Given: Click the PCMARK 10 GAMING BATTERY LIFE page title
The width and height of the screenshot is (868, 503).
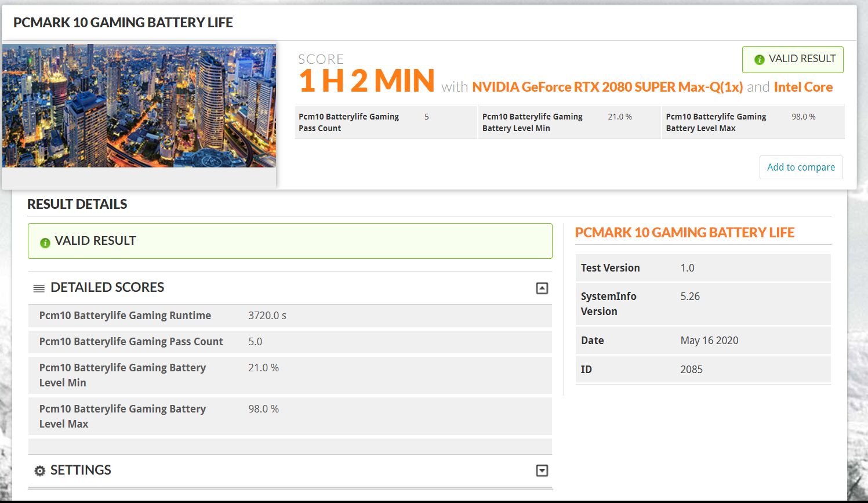Looking at the screenshot, I should click(123, 23).
